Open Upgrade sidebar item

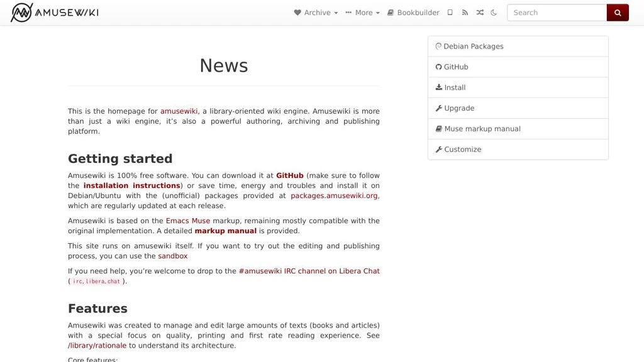(x=518, y=108)
